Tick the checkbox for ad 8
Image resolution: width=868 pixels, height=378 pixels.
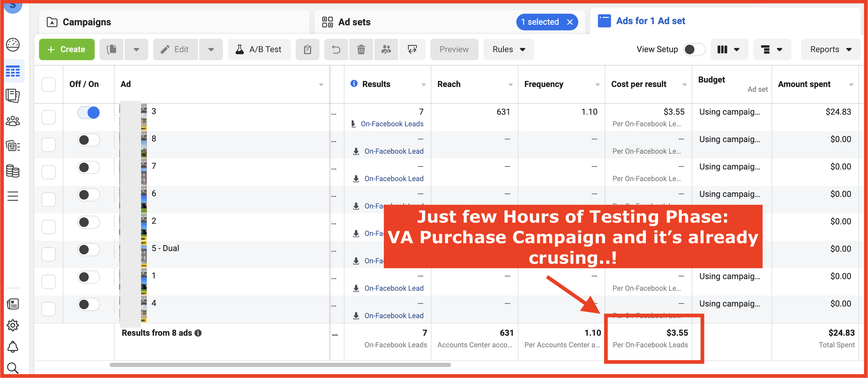tap(49, 144)
